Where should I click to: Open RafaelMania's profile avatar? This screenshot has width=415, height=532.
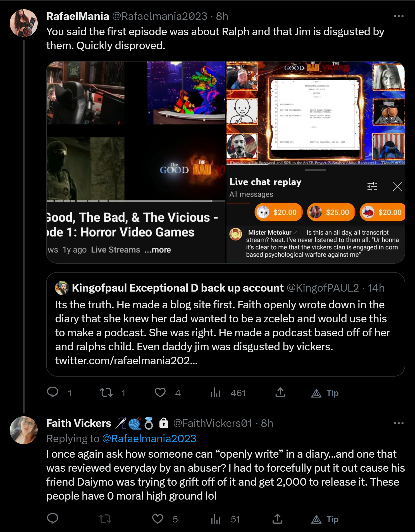24,23
